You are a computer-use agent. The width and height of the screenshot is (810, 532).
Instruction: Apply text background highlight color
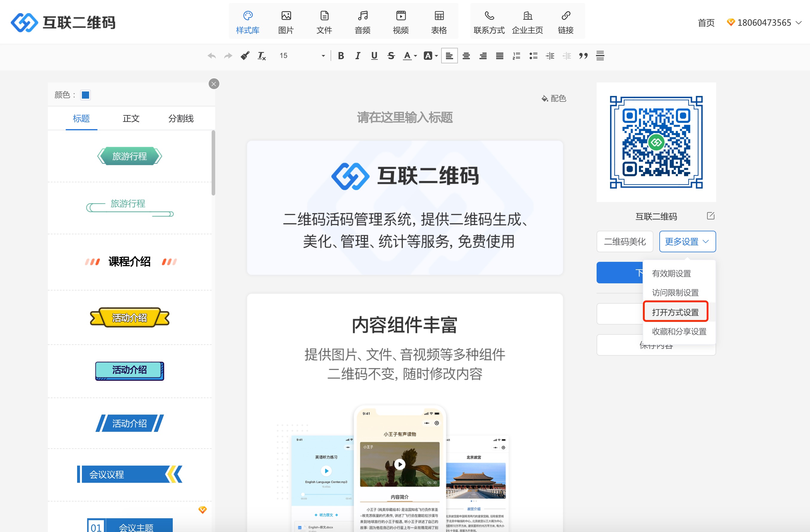pos(428,56)
